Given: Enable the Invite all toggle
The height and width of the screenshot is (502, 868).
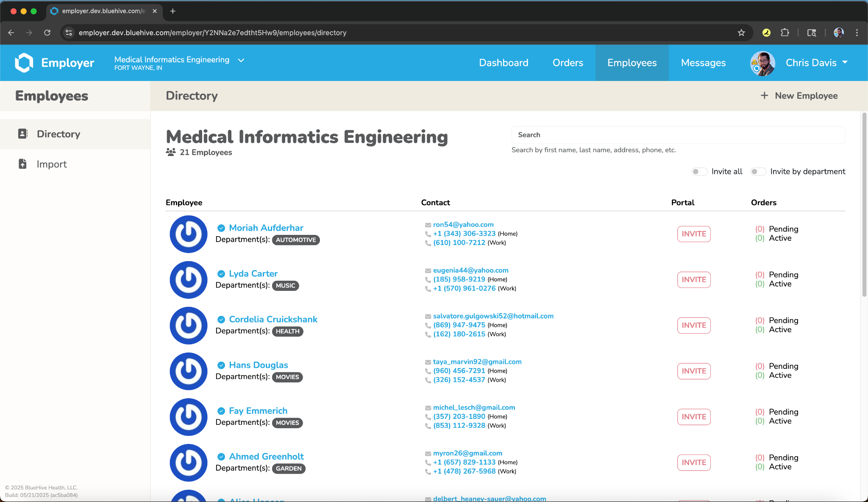Looking at the screenshot, I should [699, 172].
